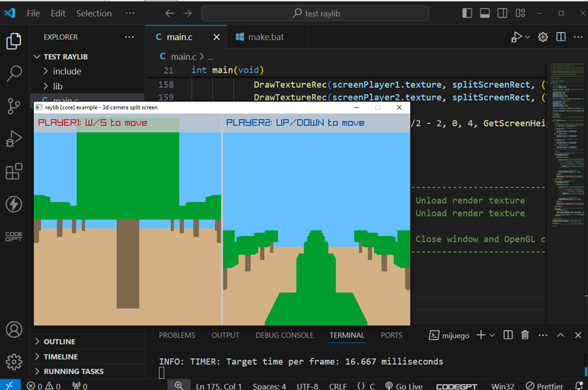The image size is (588, 390).
Task: Open the CodeGPT sidebar panel
Action: (14, 236)
